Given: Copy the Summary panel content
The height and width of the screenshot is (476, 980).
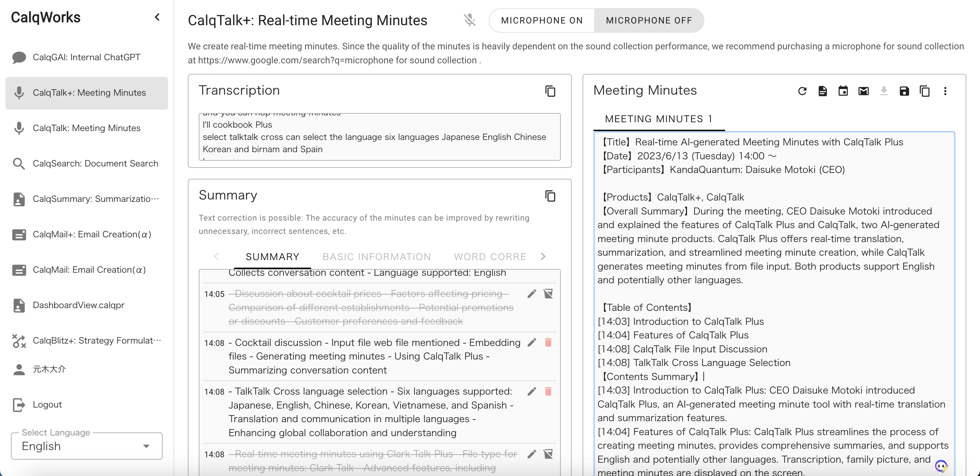Looking at the screenshot, I should (550, 196).
